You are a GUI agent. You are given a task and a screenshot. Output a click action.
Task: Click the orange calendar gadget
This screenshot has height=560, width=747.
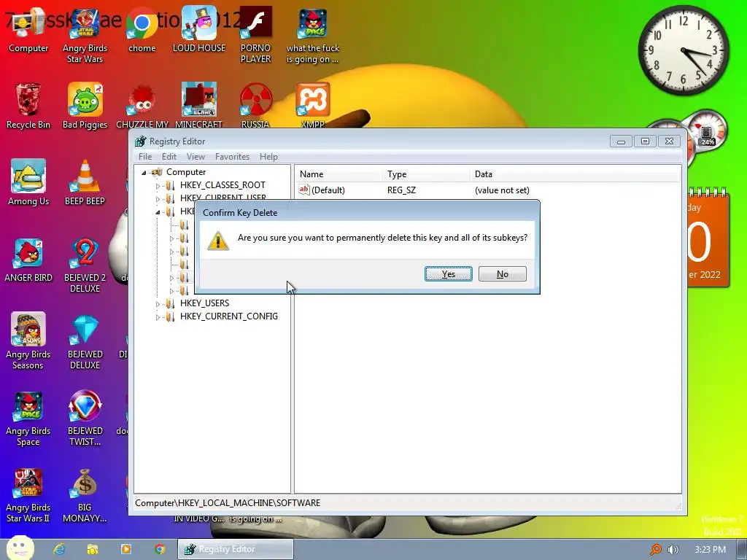point(708,238)
